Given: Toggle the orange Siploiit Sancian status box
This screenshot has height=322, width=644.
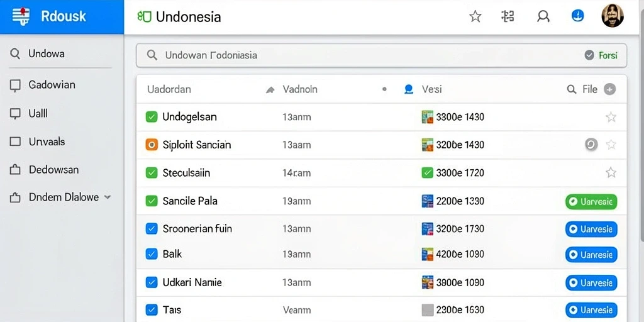Looking at the screenshot, I should [x=152, y=145].
